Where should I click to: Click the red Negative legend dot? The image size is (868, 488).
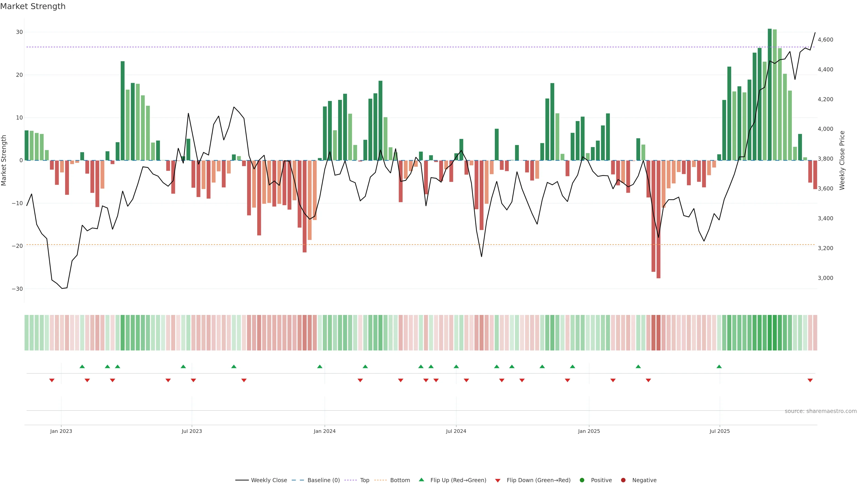pyautogui.click(x=623, y=480)
